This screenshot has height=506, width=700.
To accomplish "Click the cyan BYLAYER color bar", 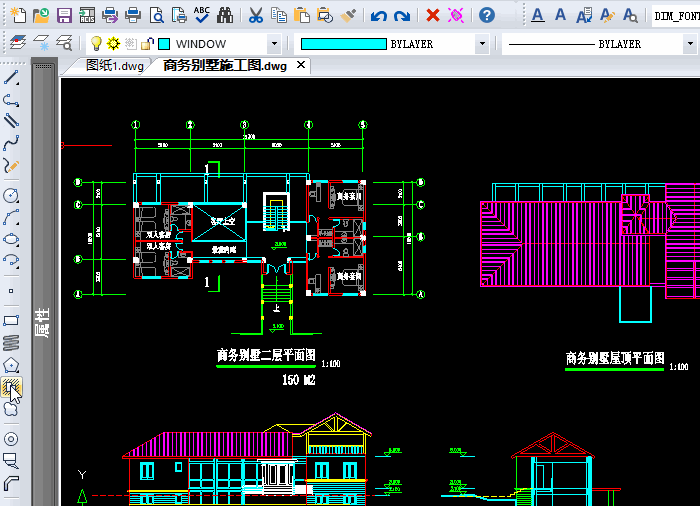I will [344, 44].
